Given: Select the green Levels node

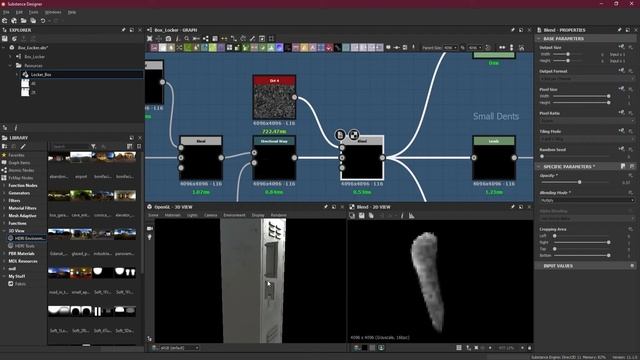Looking at the screenshot, I should pos(494,158).
